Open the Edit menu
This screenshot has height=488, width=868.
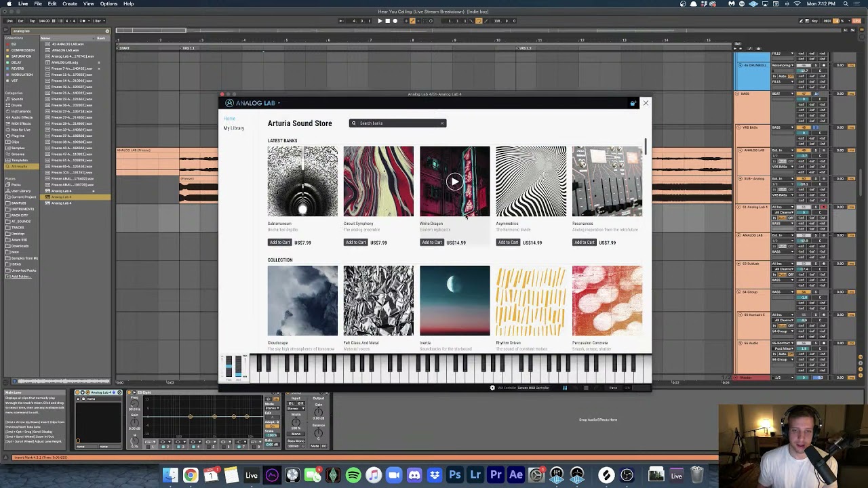point(52,4)
